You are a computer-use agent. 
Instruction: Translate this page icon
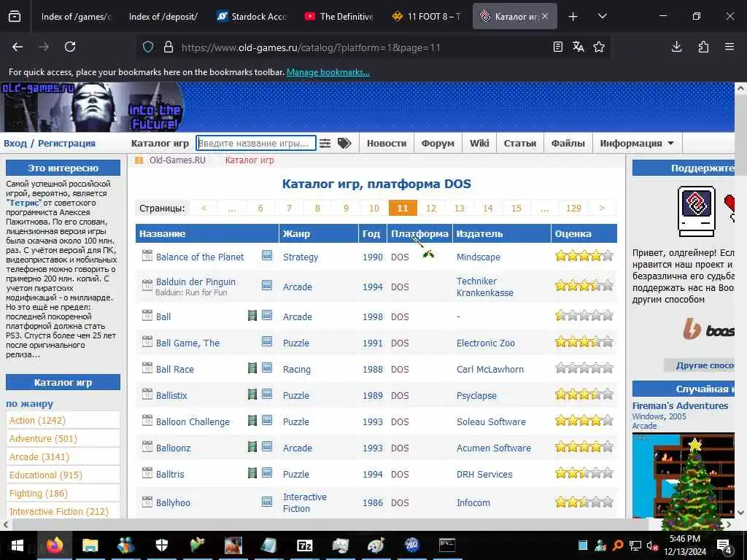point(578,47)
